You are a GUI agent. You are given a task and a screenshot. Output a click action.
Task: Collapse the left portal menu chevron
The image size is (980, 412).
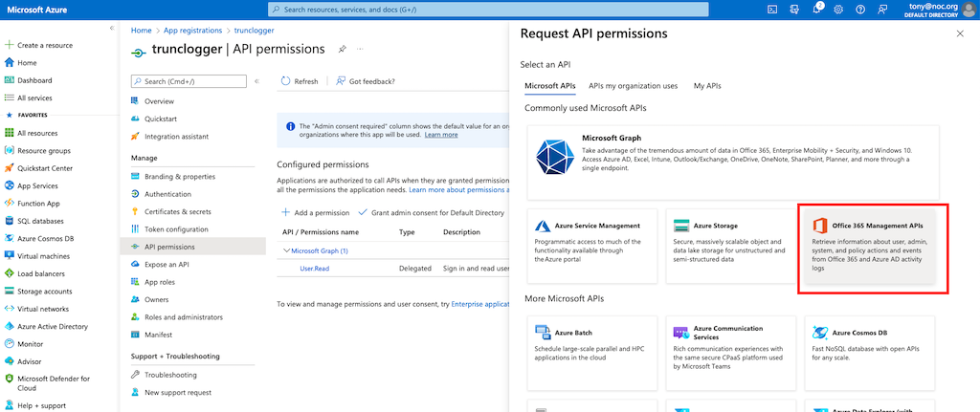click(112, 29)
